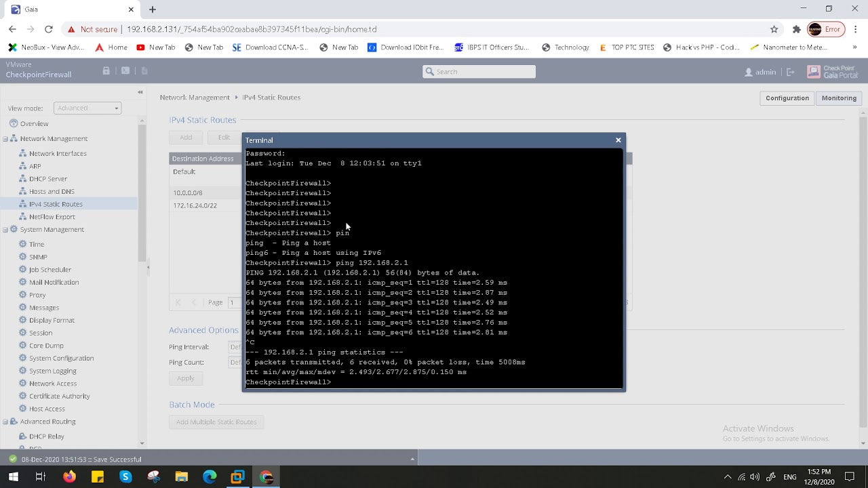Viewport: 868px width, 488px height.
Task: Click the Chrome address bar URL
Action: (252, 29)
